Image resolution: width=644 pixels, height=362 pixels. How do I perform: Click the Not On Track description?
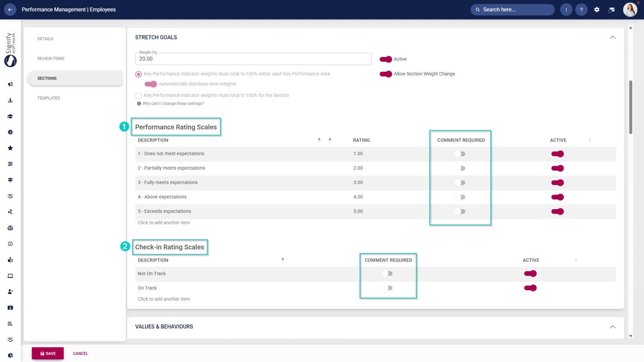(152, 274)
